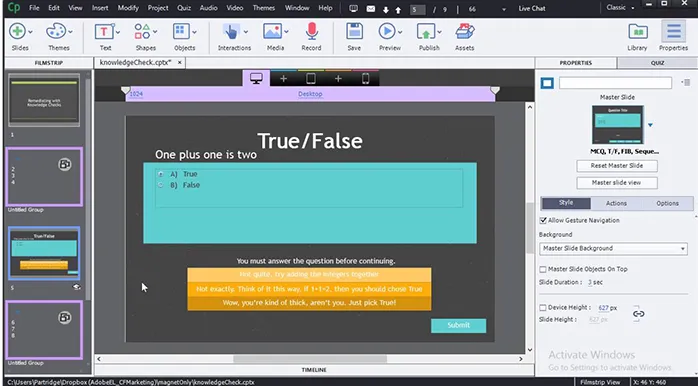Open the Assets icon
This screenshot has height=386, width=698.
point(465,32)
